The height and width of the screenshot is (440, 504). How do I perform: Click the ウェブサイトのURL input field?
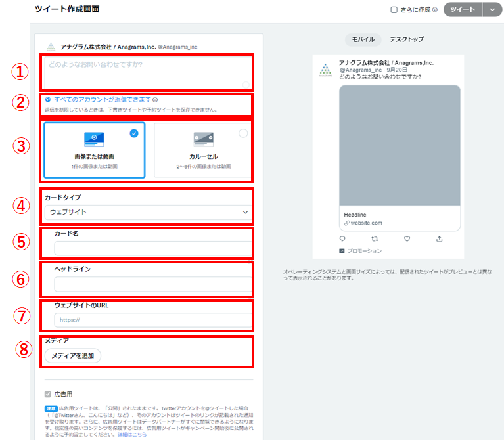coord(152,320)
